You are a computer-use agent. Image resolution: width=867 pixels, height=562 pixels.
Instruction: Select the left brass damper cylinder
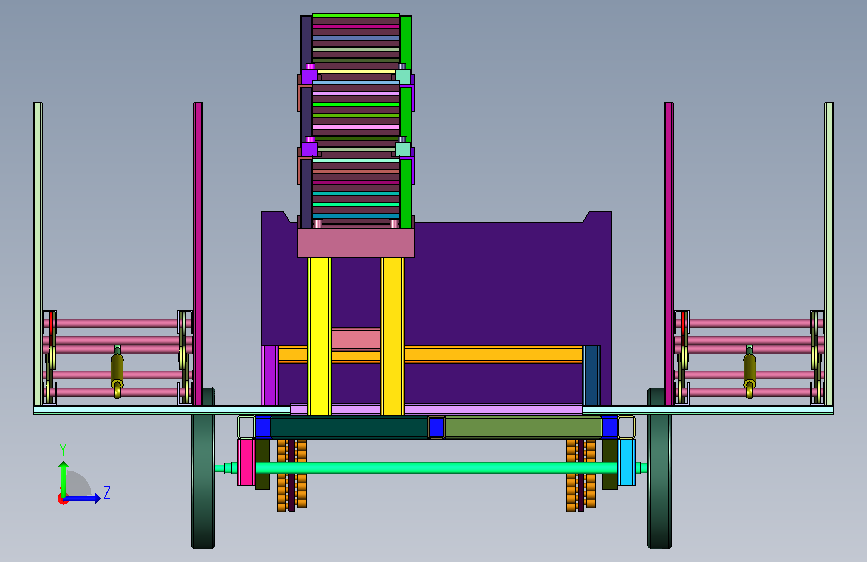[x=117, y=371]
